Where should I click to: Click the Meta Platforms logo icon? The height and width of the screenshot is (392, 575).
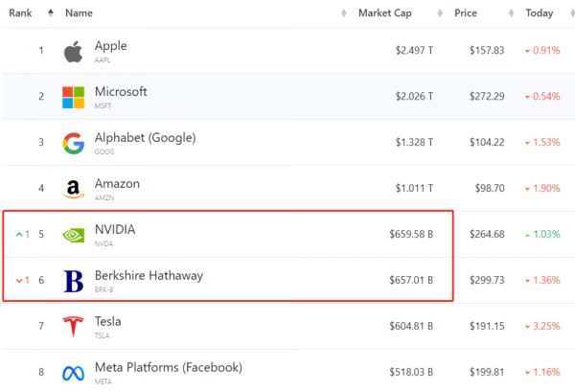(73, 372)
